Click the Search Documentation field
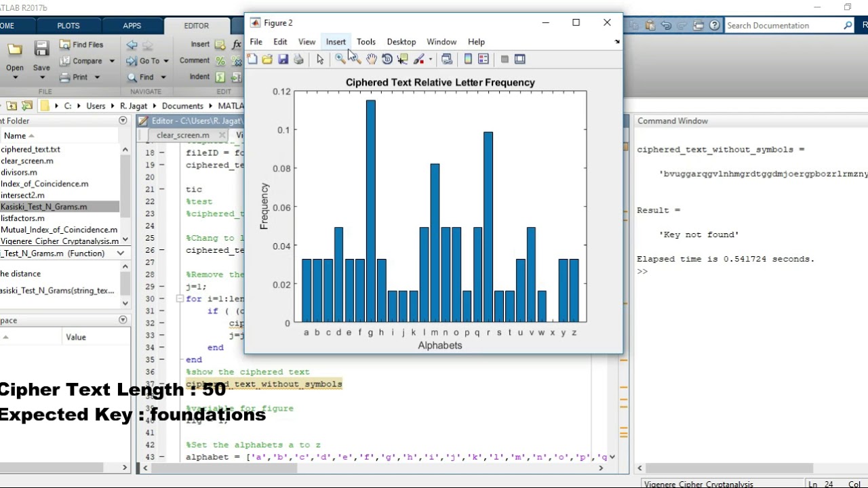This screenshot has width=868, height=488. (784, 26)
